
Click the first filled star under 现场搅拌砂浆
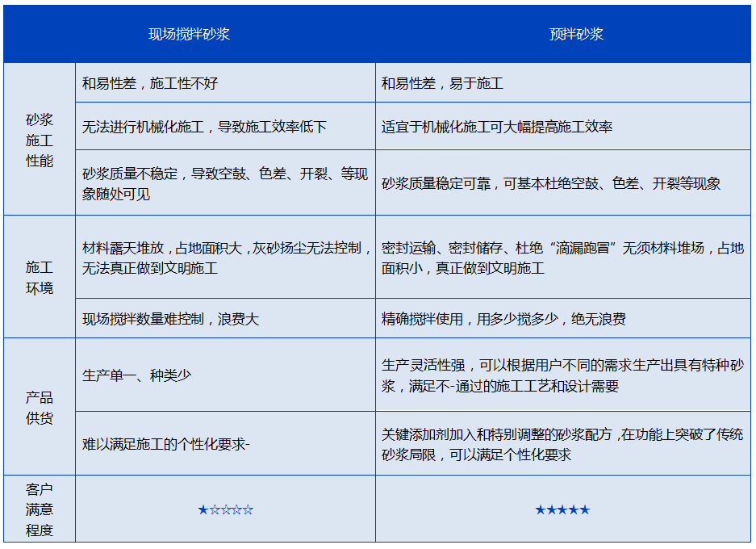click(202, 509)
